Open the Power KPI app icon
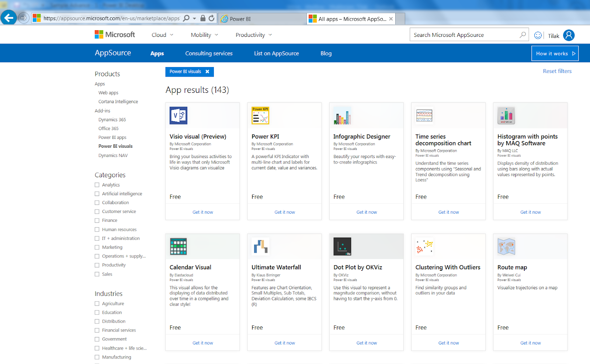The image size is (590, 364). pos(260,115)
